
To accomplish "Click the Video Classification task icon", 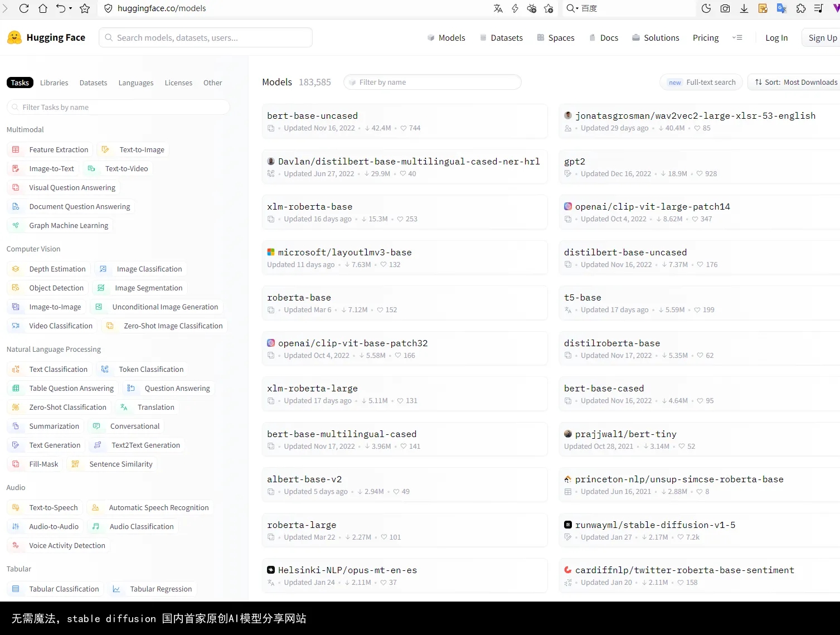I will click(16, 326).
